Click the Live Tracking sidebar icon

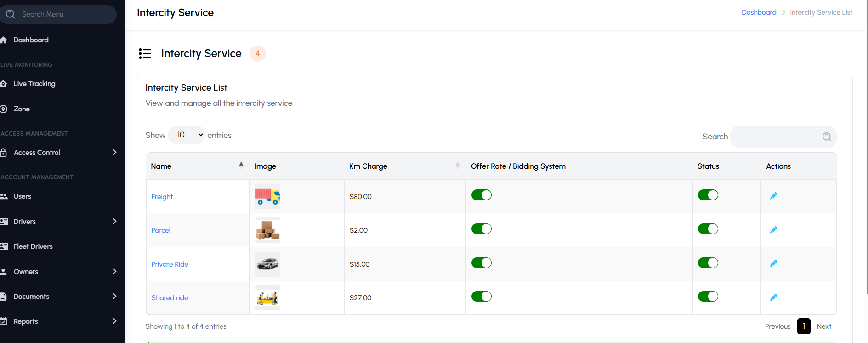point(4,84)
